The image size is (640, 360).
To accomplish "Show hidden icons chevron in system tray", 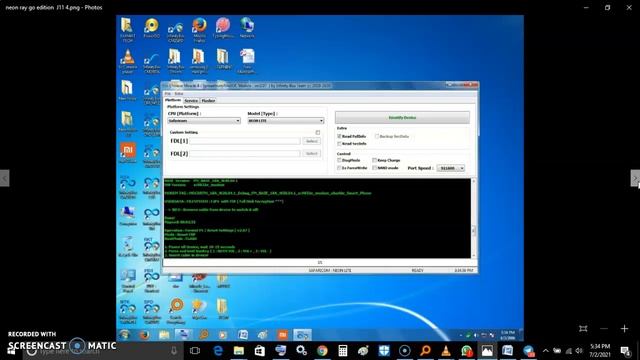I will 546,351.
